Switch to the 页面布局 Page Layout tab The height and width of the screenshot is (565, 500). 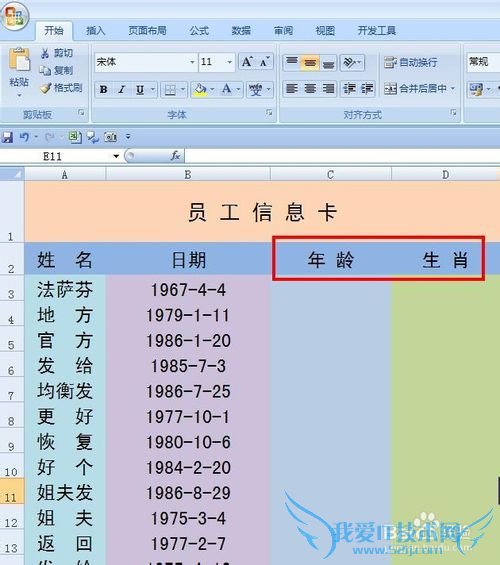pyautogui.click(x=147, y=31)
